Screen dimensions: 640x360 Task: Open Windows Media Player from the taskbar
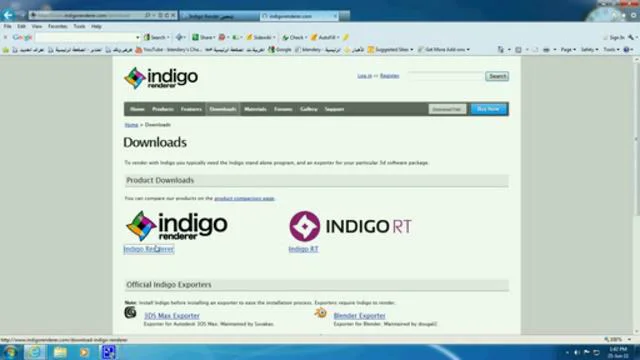tap(84, 352)
